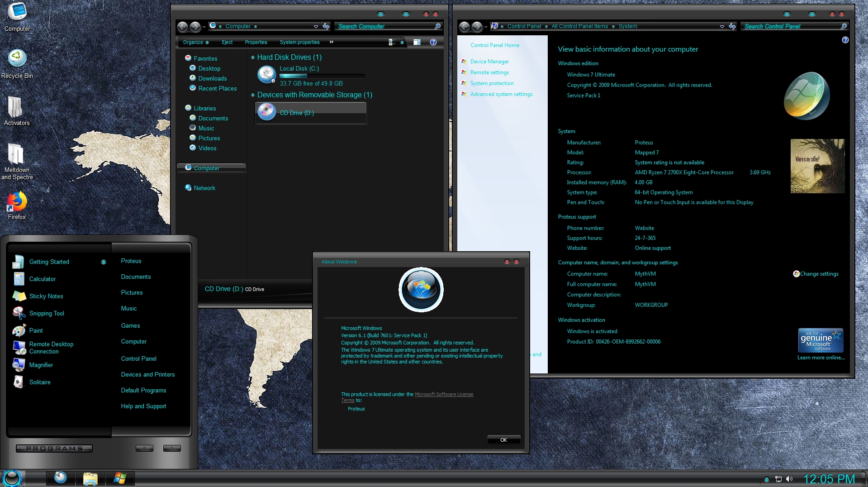This screenshot has width=868, height=487.
Task: Click the taskbar clock showing 12:05 PM
Action: pos(829,479)
